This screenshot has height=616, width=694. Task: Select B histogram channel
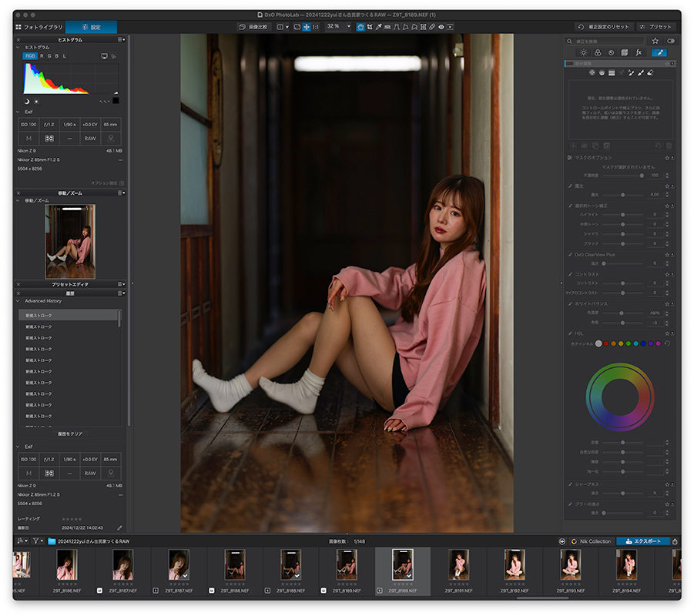coord(57,56)
